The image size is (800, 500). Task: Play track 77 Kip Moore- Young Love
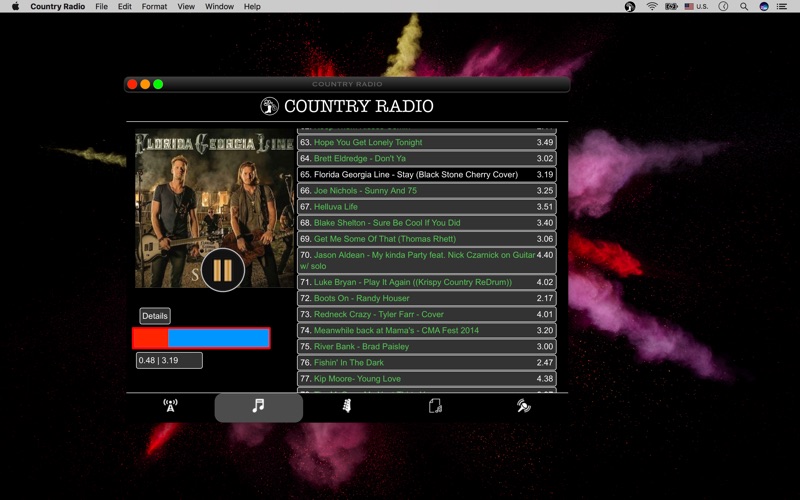(x=427, y=379)
